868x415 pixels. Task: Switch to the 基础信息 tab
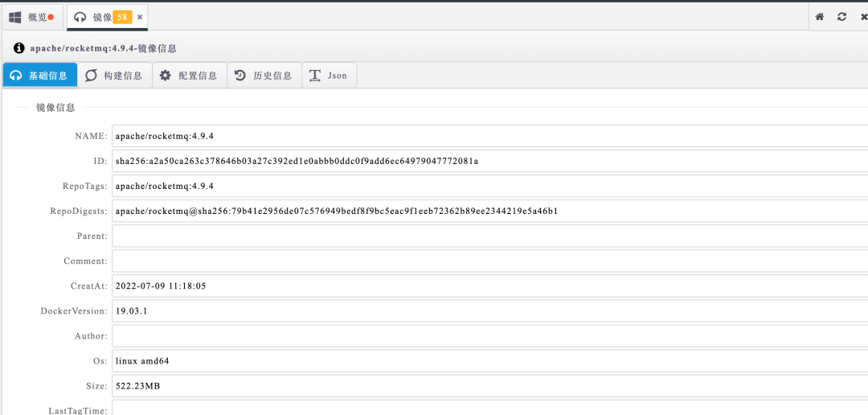pos(40,76)
